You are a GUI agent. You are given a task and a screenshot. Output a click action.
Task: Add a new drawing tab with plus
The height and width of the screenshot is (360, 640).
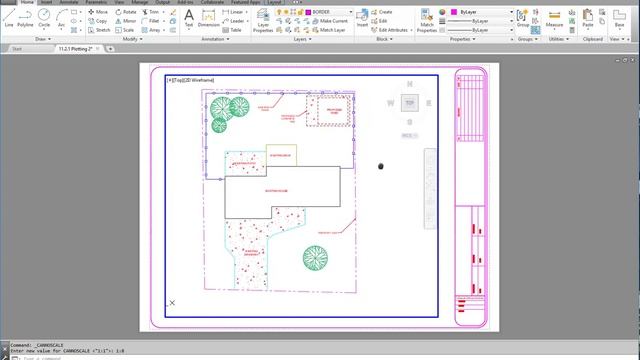tap(110, 49)
